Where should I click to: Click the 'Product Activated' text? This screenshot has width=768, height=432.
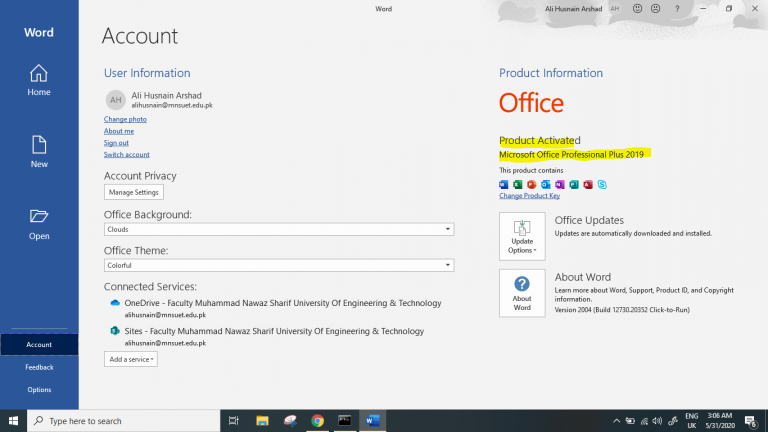[x=540, y=140]
